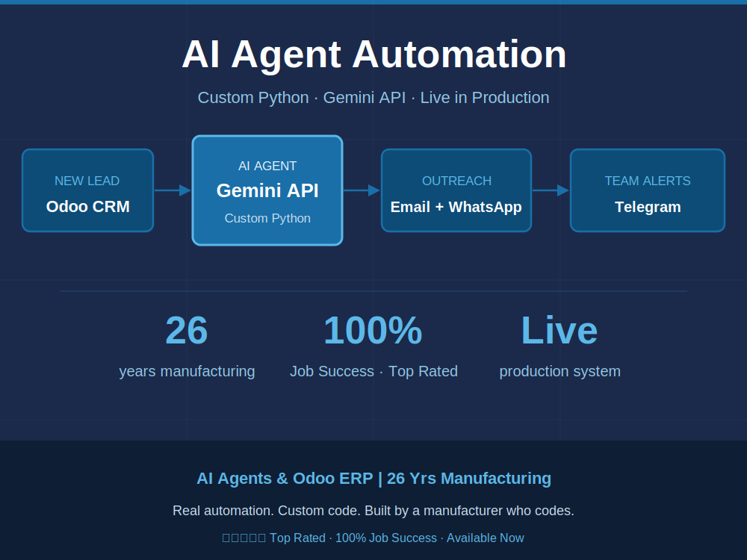Click 'AI Agents & Odoo ERP | 26 Yrs Manufacturing' footer title

(374, 478)
